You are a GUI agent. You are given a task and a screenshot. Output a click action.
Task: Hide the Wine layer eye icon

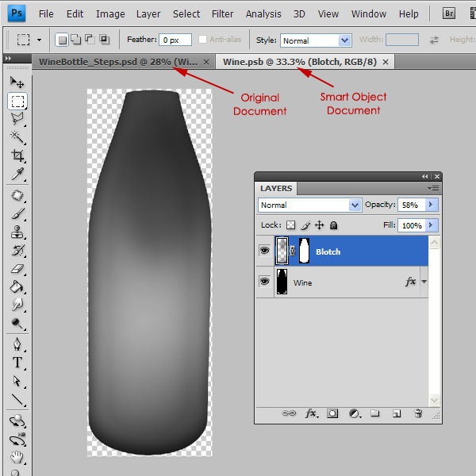(x=264, y=282)
